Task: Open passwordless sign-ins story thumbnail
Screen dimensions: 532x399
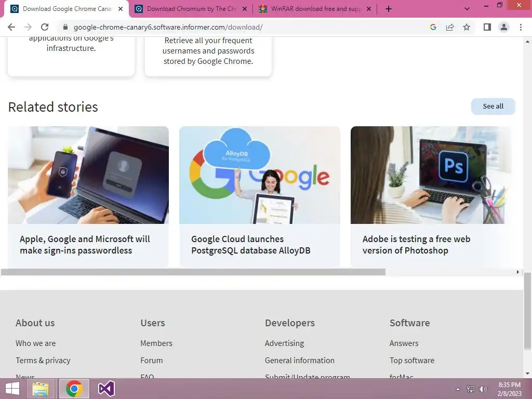Action: pyautogui.click(x=88, y=175)
